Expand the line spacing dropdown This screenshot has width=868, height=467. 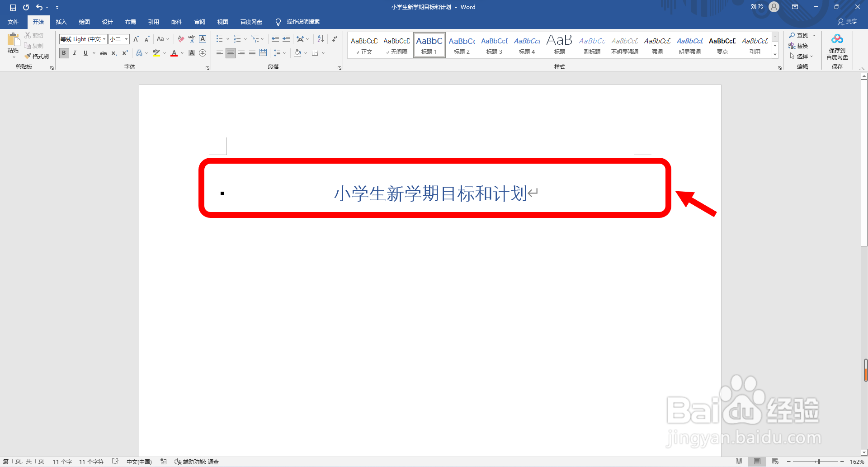click(x=285, y=53)
